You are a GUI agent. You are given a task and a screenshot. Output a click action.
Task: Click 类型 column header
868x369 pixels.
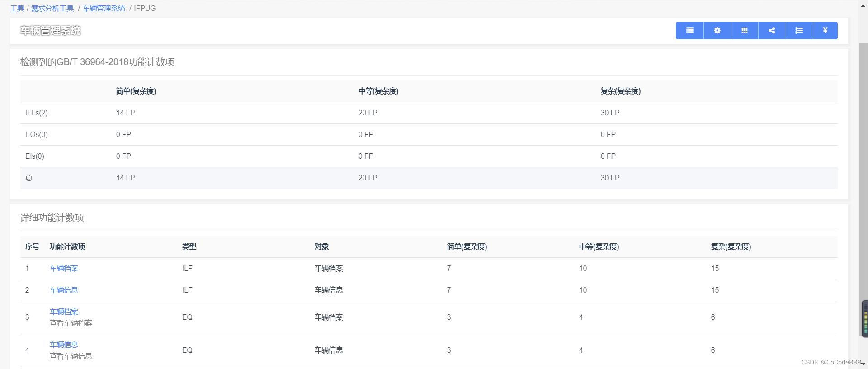[x=189, y=246]
